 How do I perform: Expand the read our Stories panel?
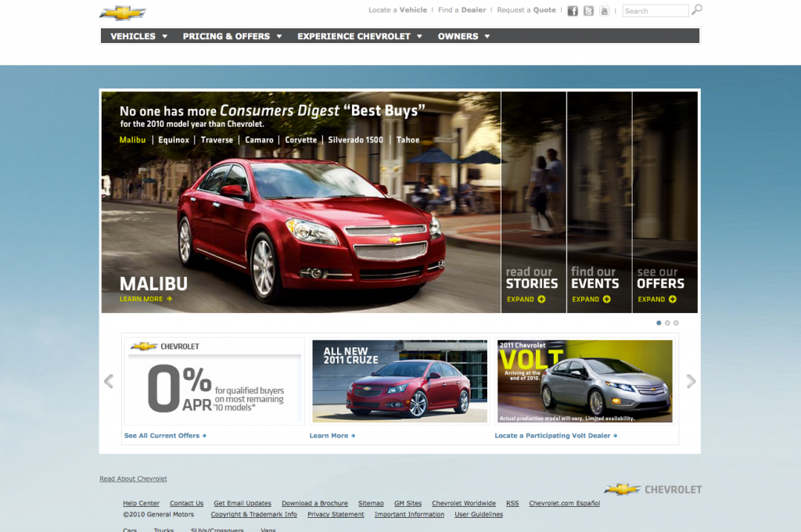[526, 300]
